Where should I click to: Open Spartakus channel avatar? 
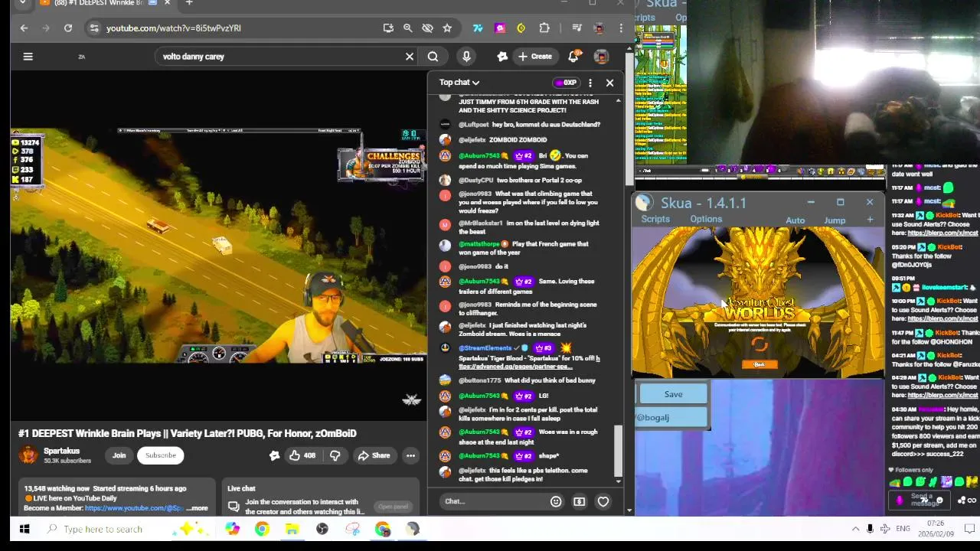(28, 455)
